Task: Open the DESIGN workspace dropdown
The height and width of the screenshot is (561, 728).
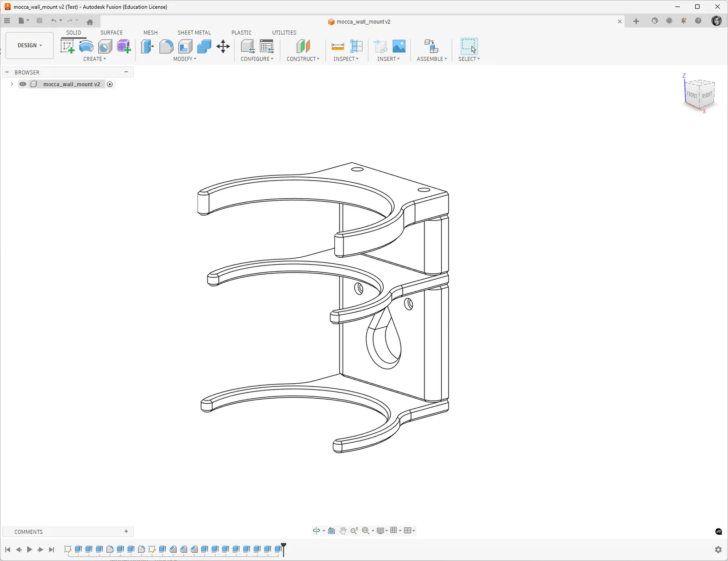Action: pos(30,45)
